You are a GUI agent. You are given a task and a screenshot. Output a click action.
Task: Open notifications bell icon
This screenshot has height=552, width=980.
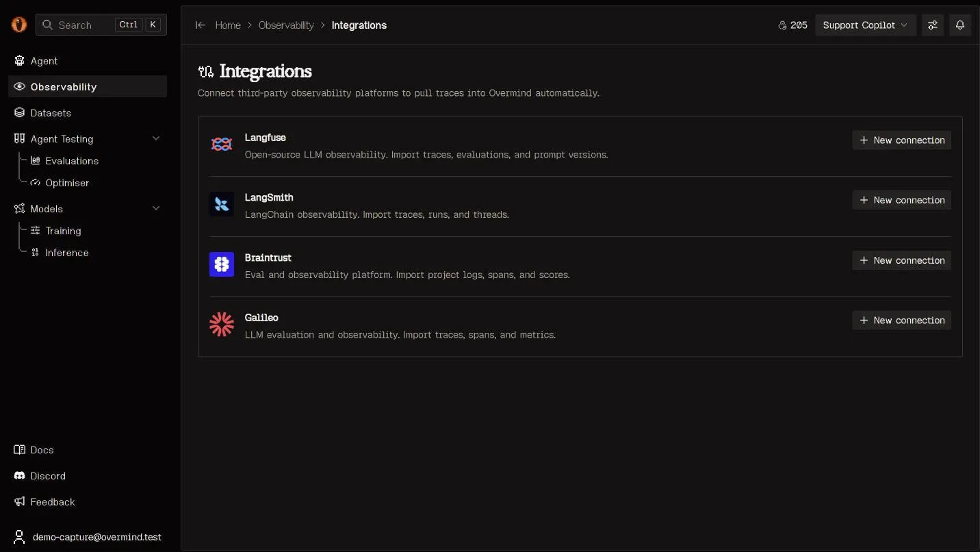[960, 25]
